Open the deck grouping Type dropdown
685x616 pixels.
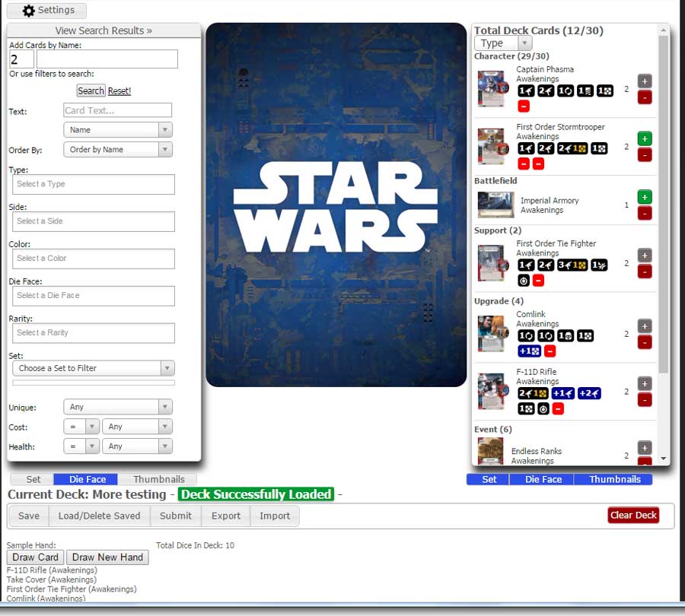[x=503, y=43]
